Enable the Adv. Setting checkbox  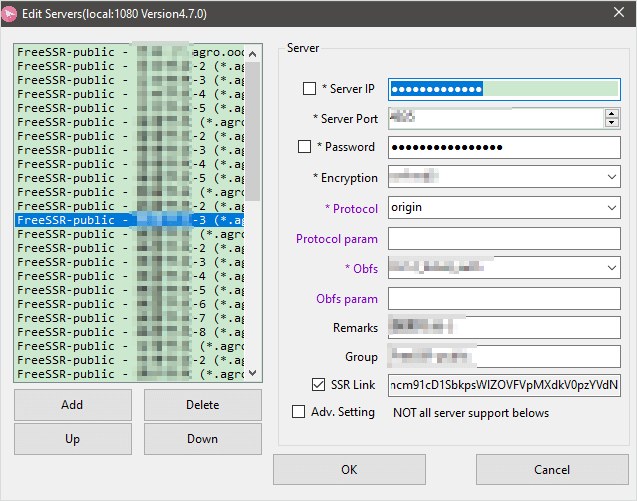pyautogui.click(x=298, y=412)
